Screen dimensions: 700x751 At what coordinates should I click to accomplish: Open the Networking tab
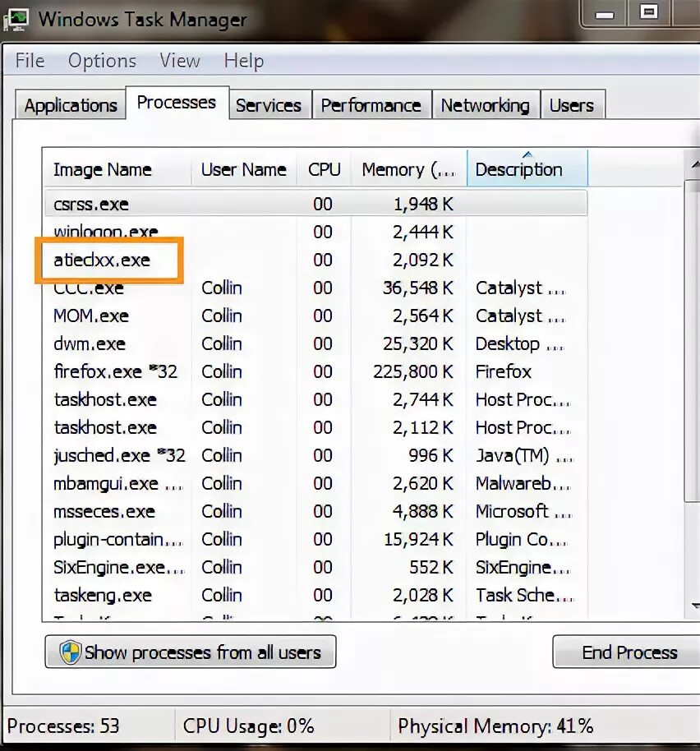coord(486,104)
